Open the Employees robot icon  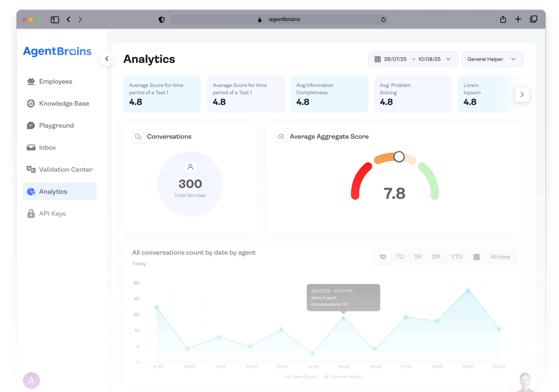[x=31, y=81]
